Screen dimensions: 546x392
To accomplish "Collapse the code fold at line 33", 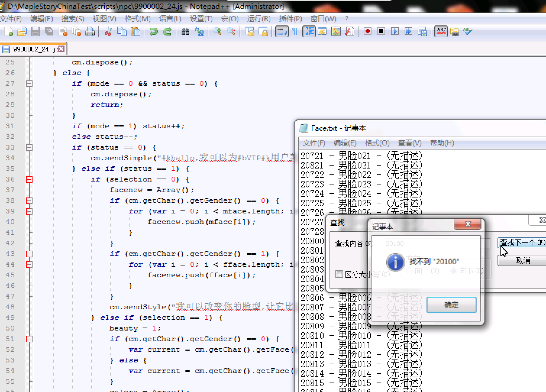I will pos(29,148).
